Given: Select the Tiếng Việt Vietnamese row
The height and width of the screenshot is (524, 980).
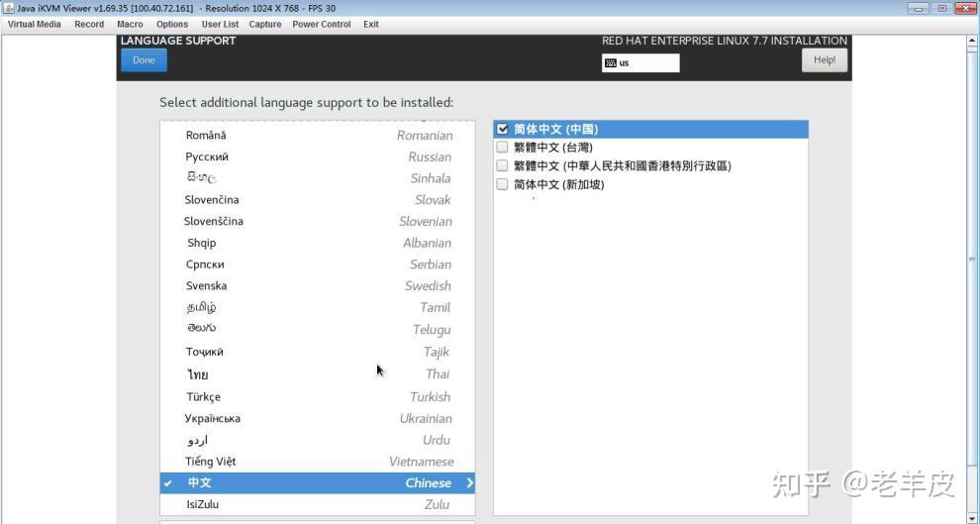Looking at the screenshot, I should click(318, 462).
